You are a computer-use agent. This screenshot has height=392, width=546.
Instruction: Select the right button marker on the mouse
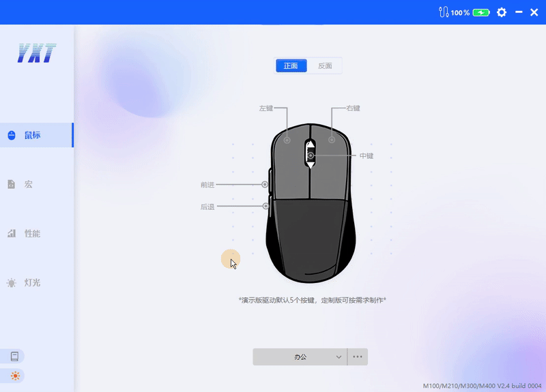pyautogui.click(x=332, y=140)
